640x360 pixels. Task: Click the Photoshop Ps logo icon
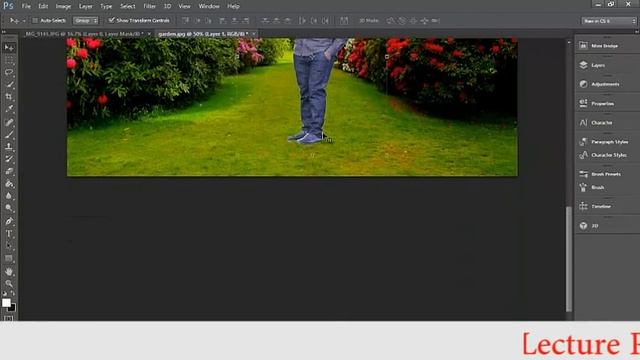pos(8,6)
